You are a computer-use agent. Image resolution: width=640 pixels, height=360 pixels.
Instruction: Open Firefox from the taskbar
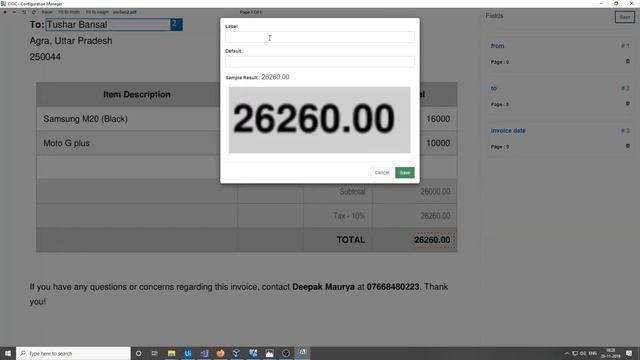220,353
